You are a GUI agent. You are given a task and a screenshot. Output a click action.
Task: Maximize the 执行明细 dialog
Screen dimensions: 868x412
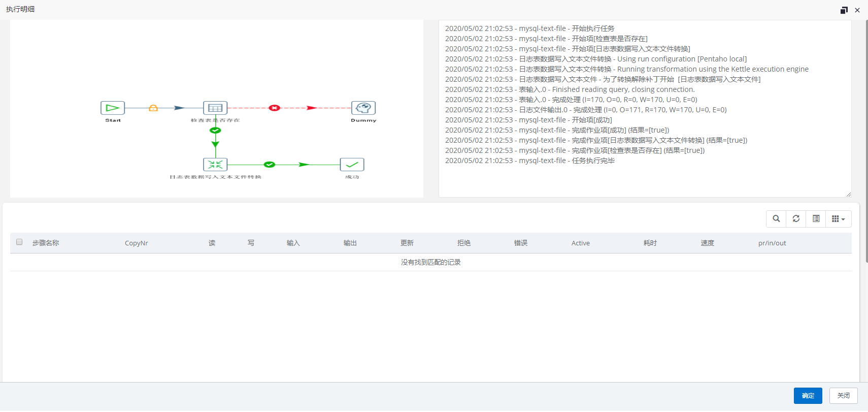tap(844, 10)
